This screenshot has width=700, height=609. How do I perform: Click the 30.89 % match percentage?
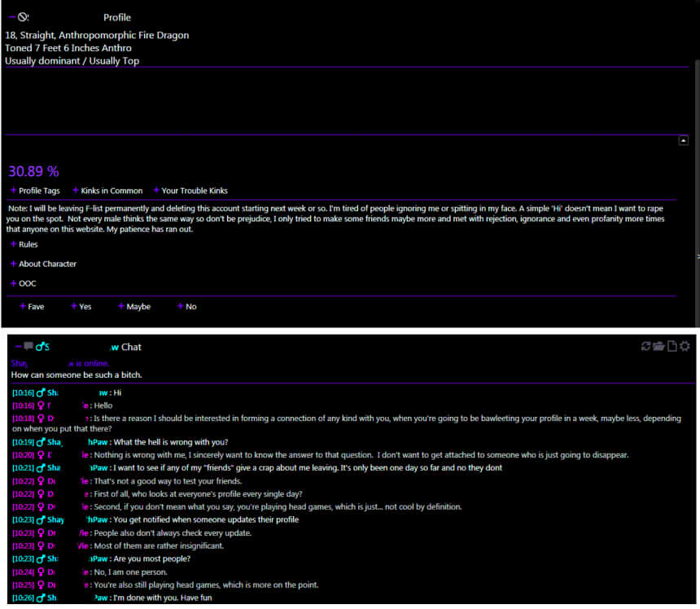33,171
